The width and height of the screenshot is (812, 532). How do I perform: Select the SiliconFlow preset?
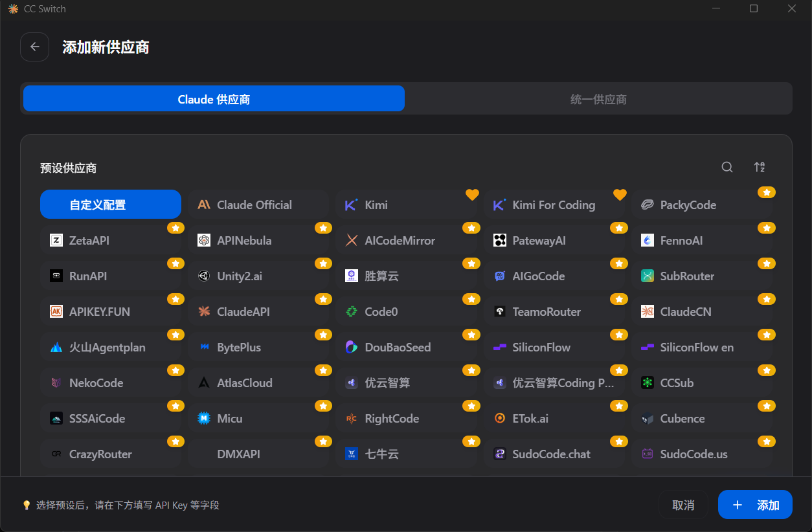(554, 347)
